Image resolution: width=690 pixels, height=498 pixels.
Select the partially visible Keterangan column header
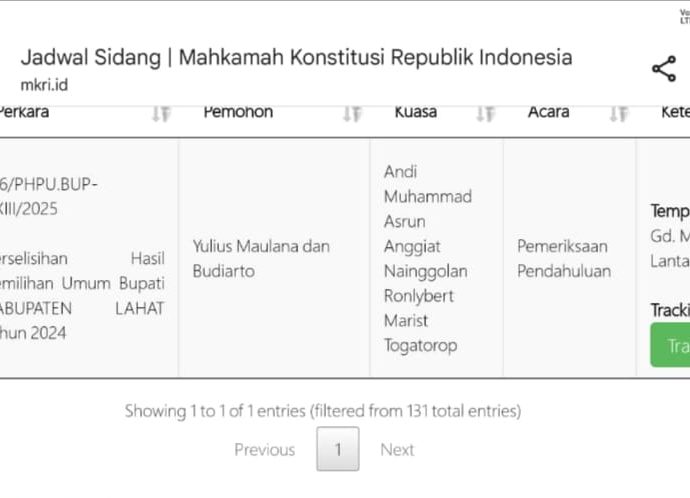(674, 112)
